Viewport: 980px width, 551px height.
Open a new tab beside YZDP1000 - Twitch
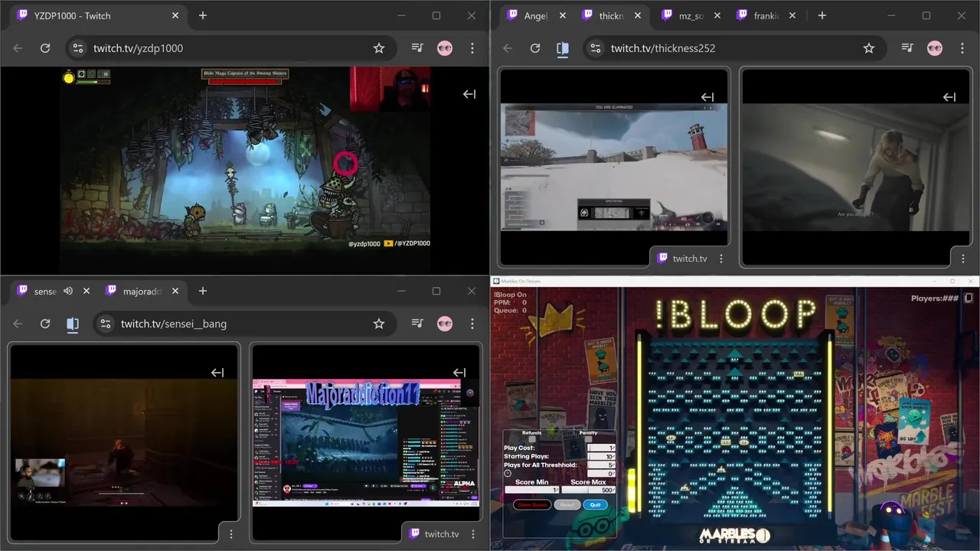[203, 15]
